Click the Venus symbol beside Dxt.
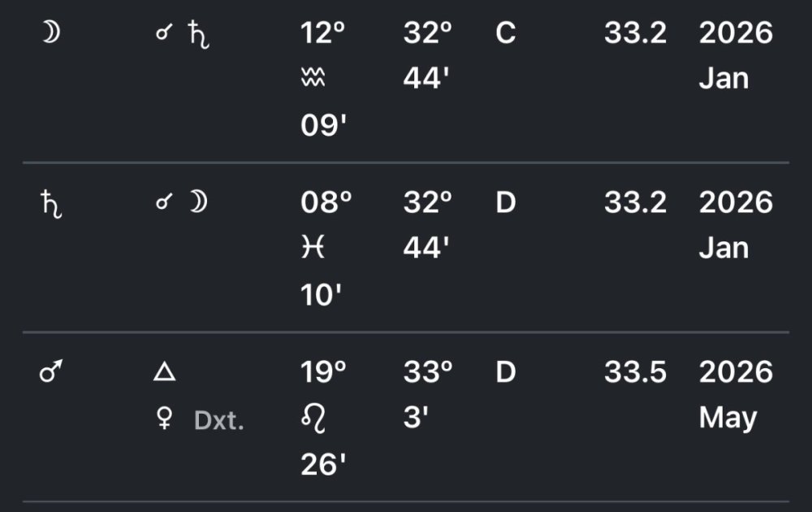 164,419
